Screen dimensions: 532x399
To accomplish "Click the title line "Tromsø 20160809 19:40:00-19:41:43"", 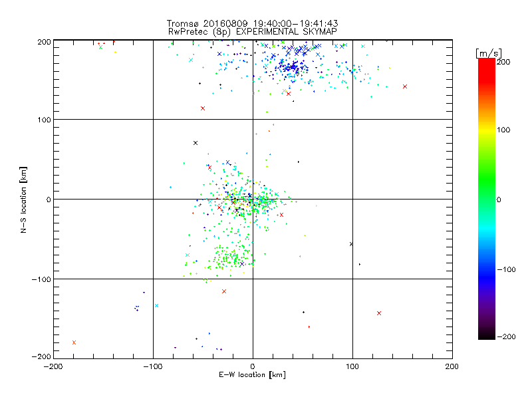I will pyautogui.click(x=252, y=23).
